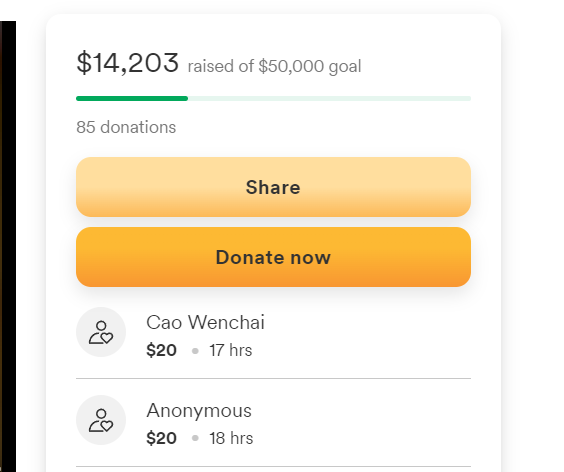Click the dollar sign in $14,203
Viewport: 564px width, 472px height.
tap(84, 63)
